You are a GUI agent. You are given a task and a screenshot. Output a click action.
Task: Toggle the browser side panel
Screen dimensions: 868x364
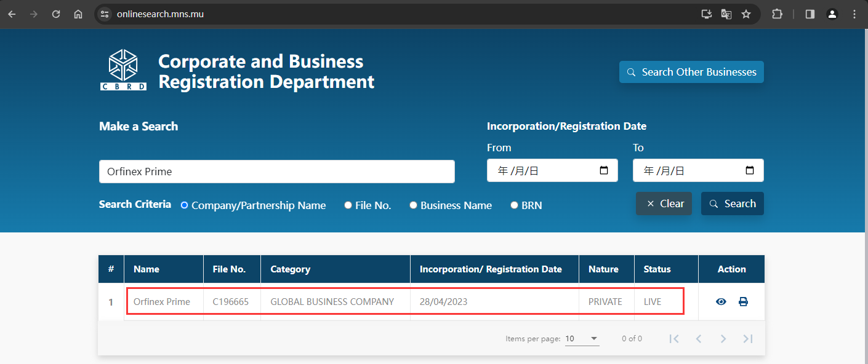(810, 14)
